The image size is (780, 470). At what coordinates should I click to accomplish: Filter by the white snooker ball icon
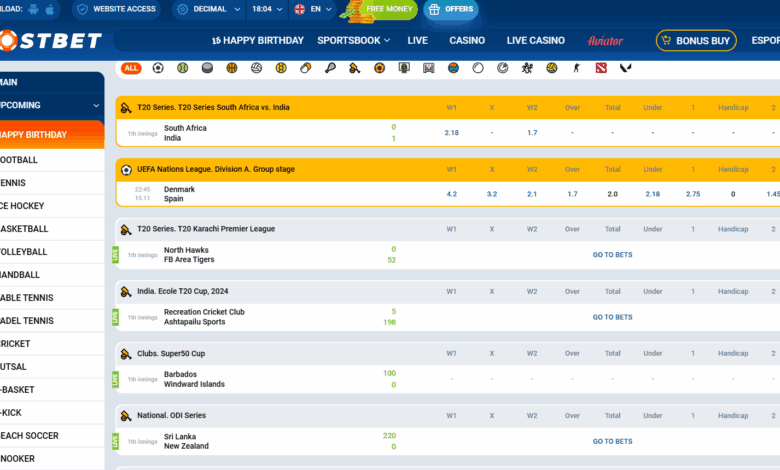click(478, 68)
